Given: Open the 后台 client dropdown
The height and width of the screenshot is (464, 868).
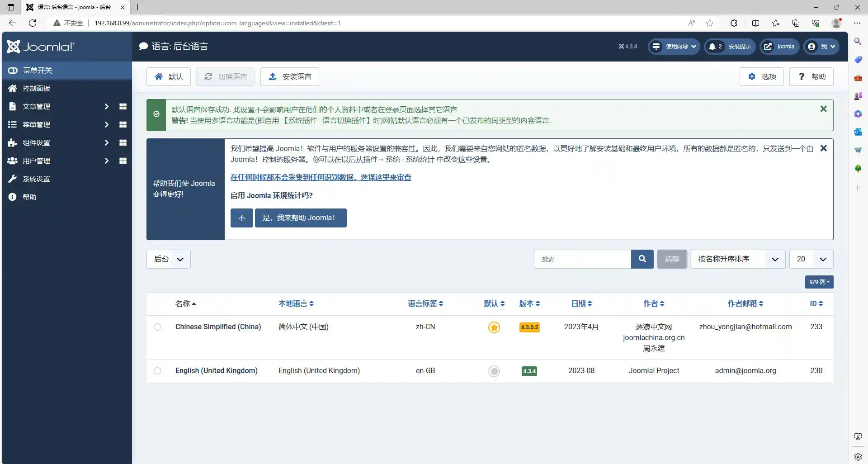Looking at the screenshot, I should [168, 259].
